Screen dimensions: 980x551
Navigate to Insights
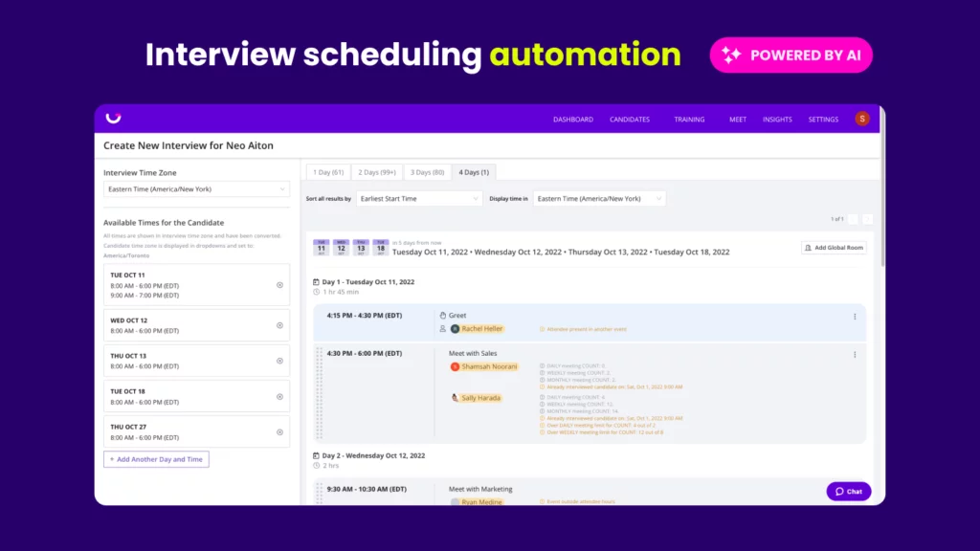click(777, 120)
